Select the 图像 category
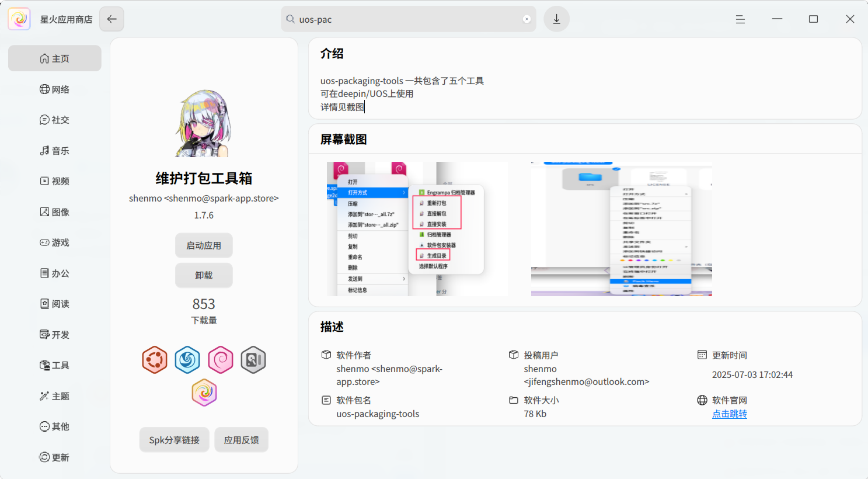Viewport: 868px width, 479px height. (55, 212)
